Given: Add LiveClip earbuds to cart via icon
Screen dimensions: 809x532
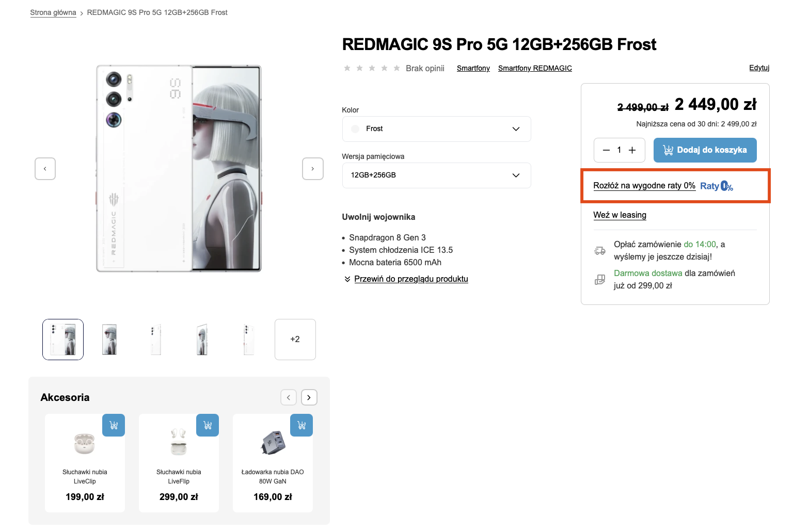Looking at the screenshot, I should pos(114,425).
